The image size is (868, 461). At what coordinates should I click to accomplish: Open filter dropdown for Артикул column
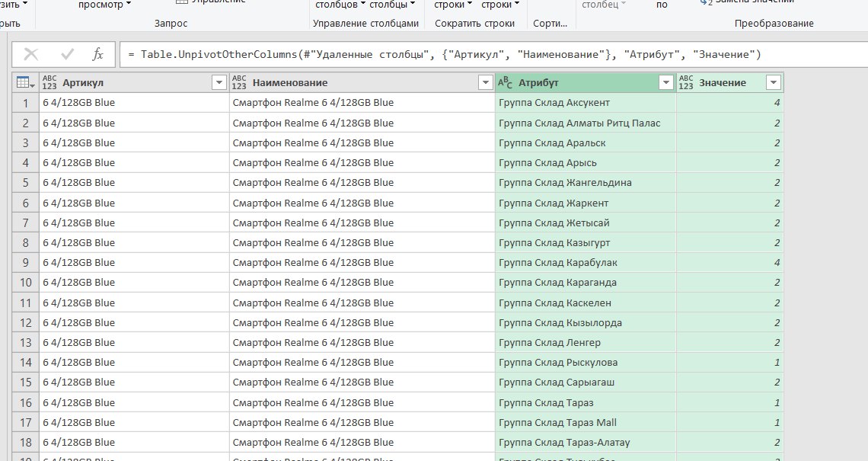(x=219, y=82)
